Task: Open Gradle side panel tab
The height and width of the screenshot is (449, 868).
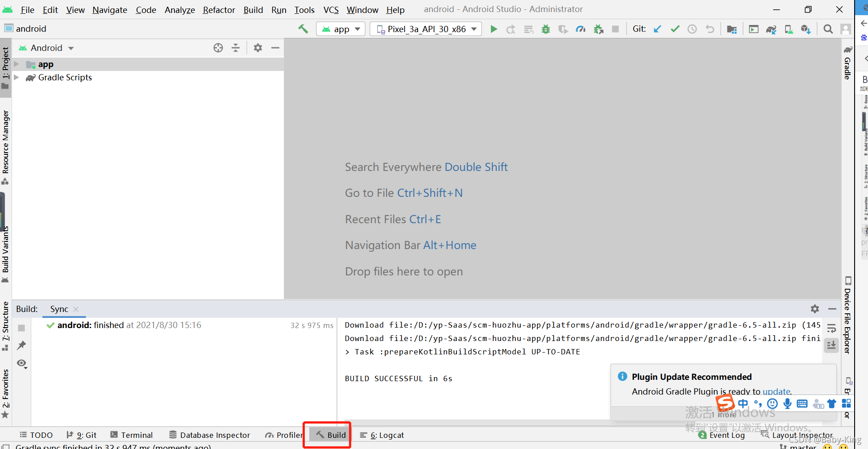Action: tap(847, 62)
